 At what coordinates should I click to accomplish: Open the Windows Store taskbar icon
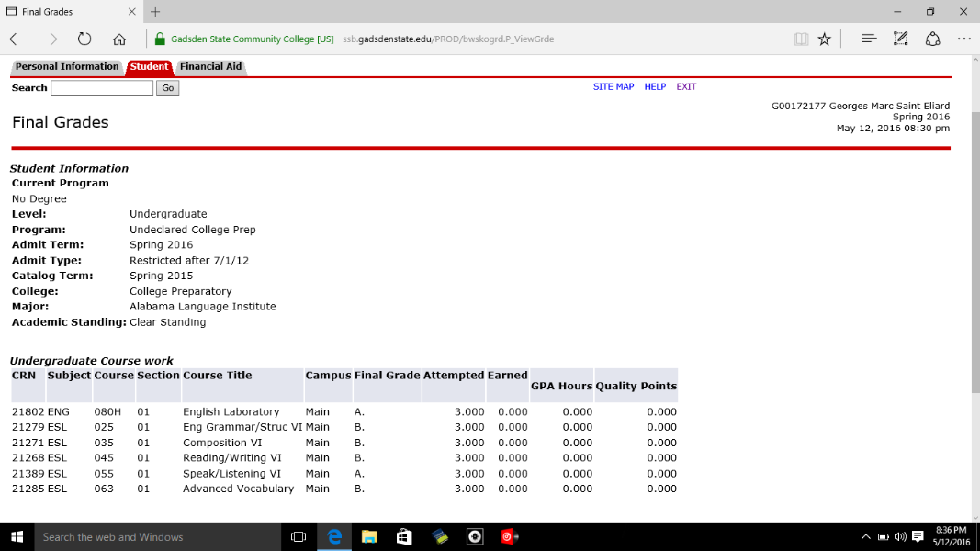pos(404,536)
